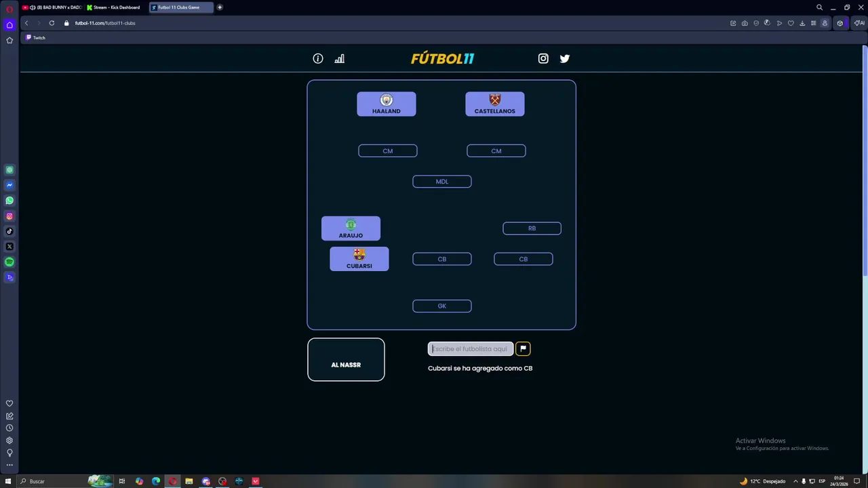This screenshot has width=868, height=488.
Task: Open File Explorer from the taskbar
Action: pos(189,481)
